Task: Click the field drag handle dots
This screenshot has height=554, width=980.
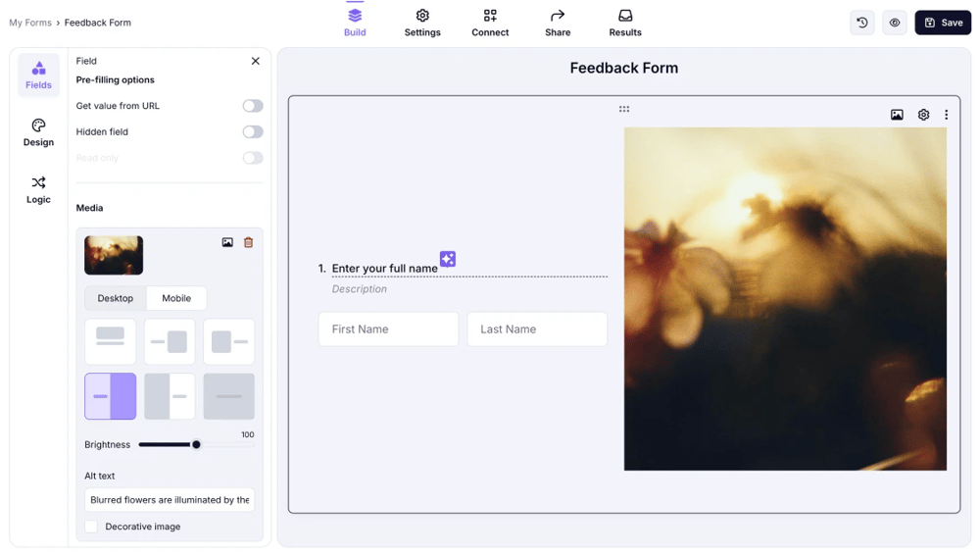Action: 623,109
